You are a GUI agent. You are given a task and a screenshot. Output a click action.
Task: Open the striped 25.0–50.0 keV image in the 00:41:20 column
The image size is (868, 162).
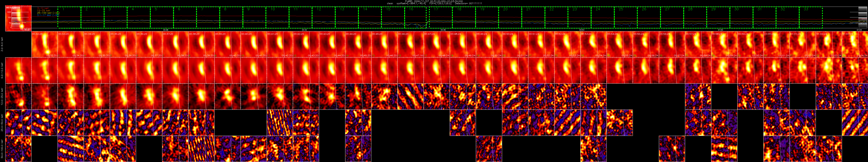280,123
